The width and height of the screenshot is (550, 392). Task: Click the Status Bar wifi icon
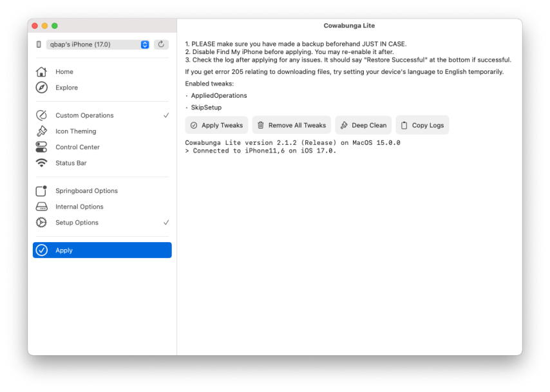[x=41, y=163]
